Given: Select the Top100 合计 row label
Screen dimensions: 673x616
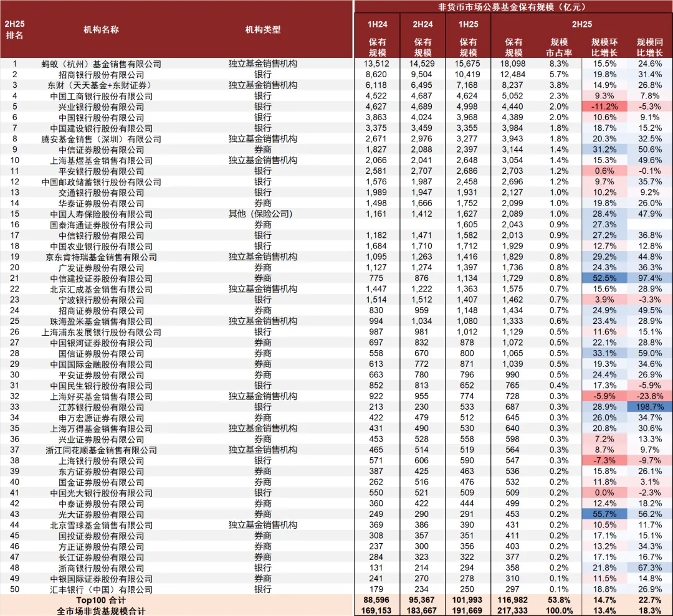Looking at the screenshot, I should point(101,600).
